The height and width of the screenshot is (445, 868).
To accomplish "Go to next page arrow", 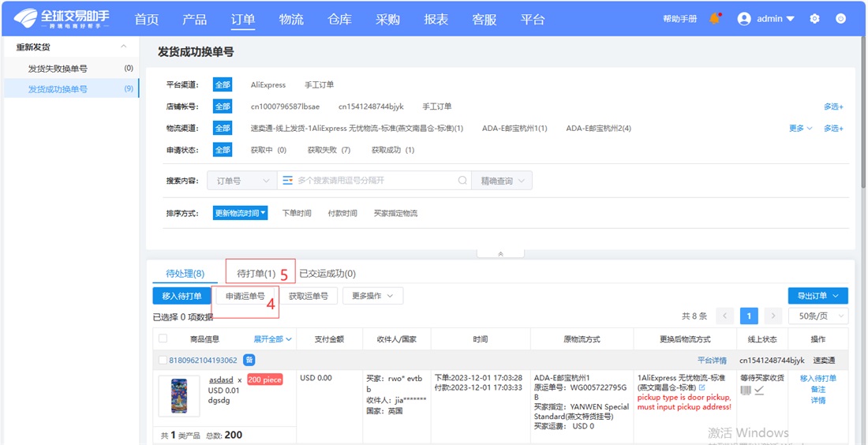I will [773, 316].
